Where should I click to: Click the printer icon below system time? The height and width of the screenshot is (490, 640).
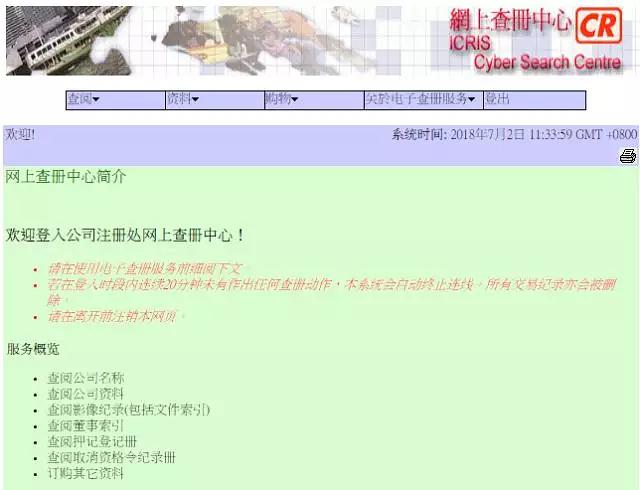pos(627,155)
